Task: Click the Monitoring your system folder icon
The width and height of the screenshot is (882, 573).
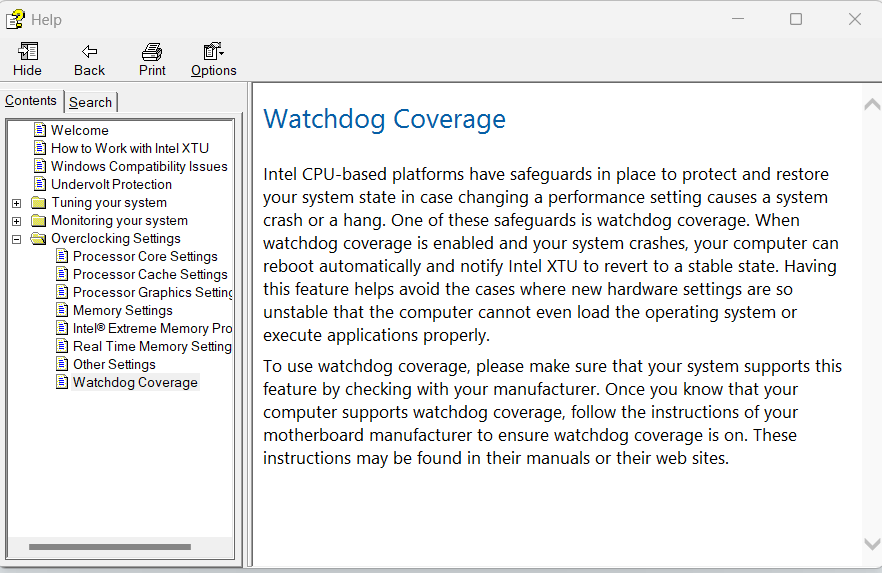Action: (x=39, y=220)
